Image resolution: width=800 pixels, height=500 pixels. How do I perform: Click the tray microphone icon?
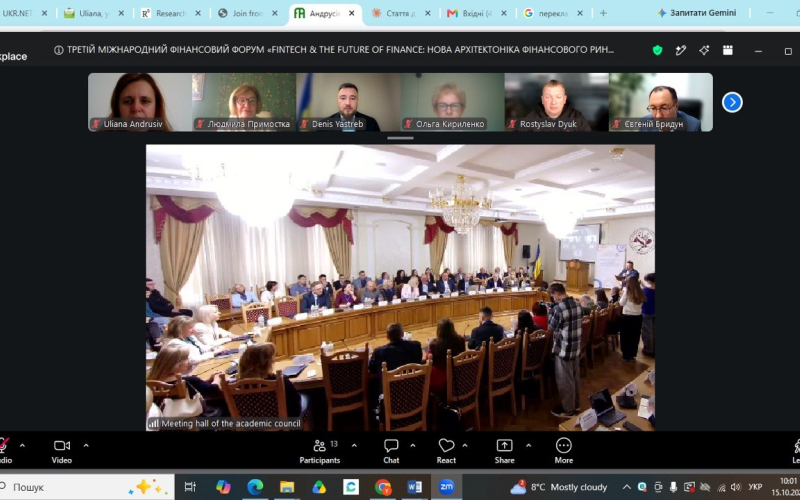(x=673, y=487)
